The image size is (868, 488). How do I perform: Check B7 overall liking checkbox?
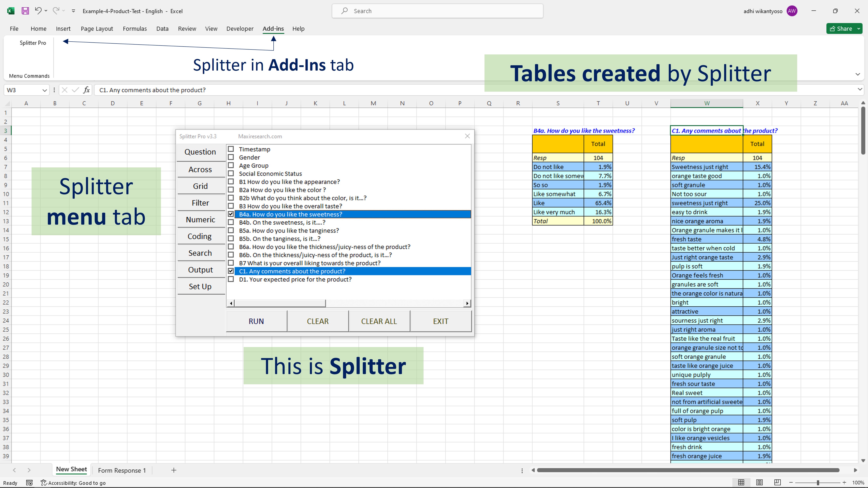point(231,263)
